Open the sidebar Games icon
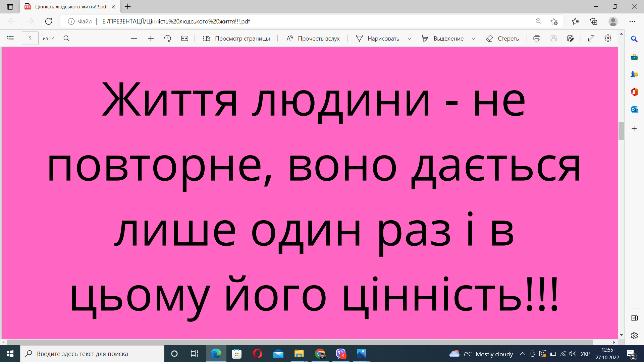The image size is (644, 362). pyautogui.click(x=634, y=74)
